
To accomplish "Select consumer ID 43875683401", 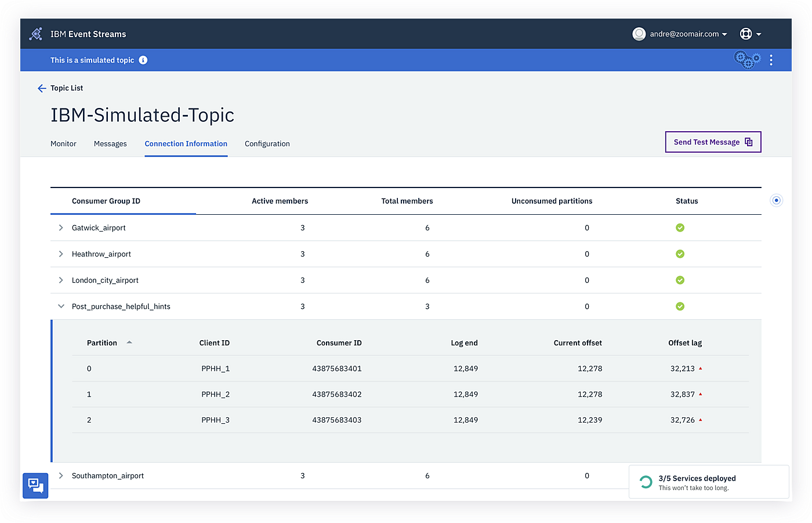I will [x=337, y=369].
